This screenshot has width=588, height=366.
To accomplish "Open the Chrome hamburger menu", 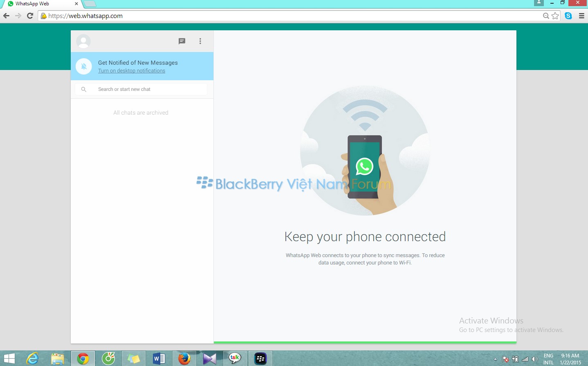I will point(581,16).
